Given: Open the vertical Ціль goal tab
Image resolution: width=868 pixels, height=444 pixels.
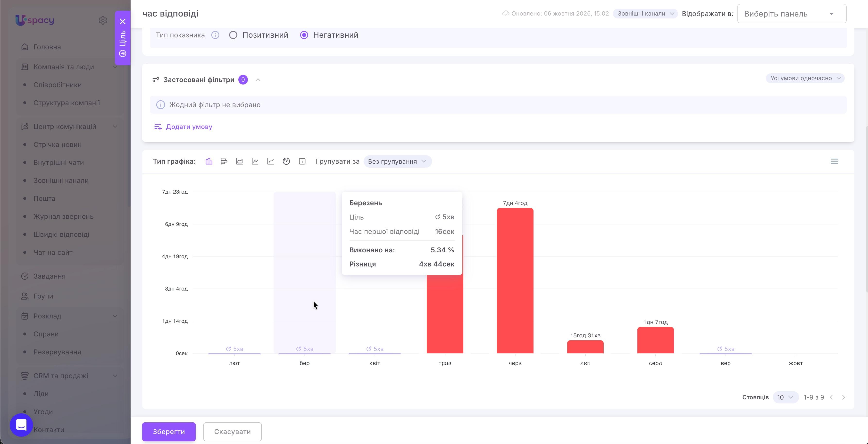Looking at the screenshot, I should [123, 43].
